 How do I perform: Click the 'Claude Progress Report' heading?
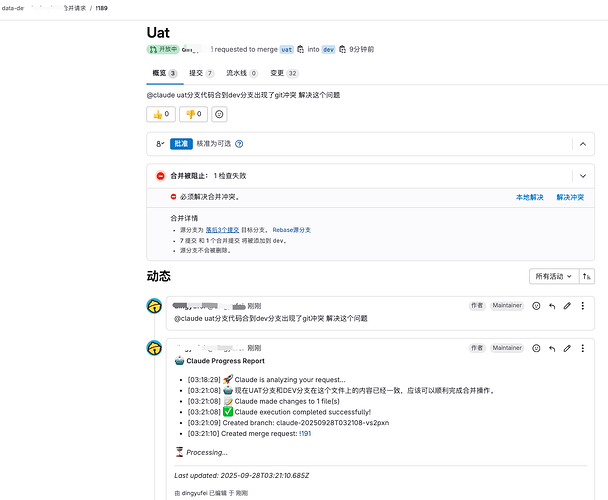(225, 361)
